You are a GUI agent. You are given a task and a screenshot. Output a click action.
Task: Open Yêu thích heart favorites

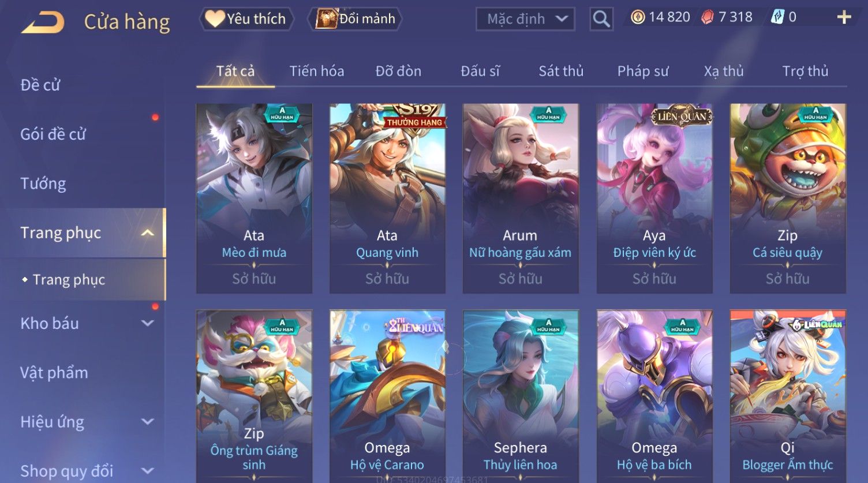[x=246, y=19]
